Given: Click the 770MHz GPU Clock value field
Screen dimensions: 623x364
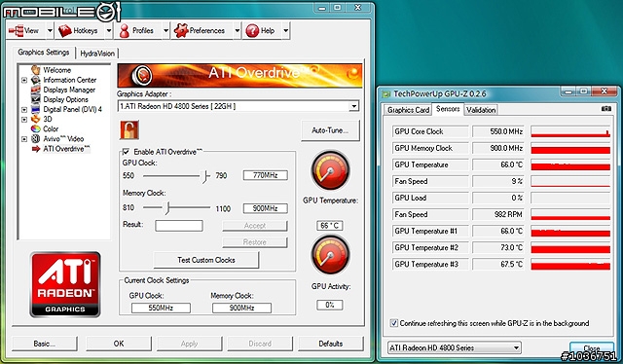Looking at the screenshot, I should [x=265, y=175].
